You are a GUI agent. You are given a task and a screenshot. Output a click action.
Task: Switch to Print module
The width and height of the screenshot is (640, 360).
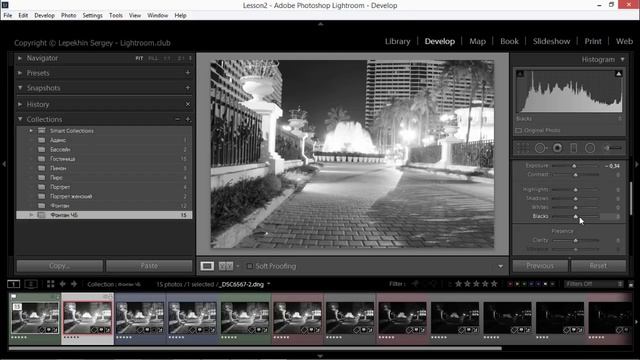coord(593,41)
